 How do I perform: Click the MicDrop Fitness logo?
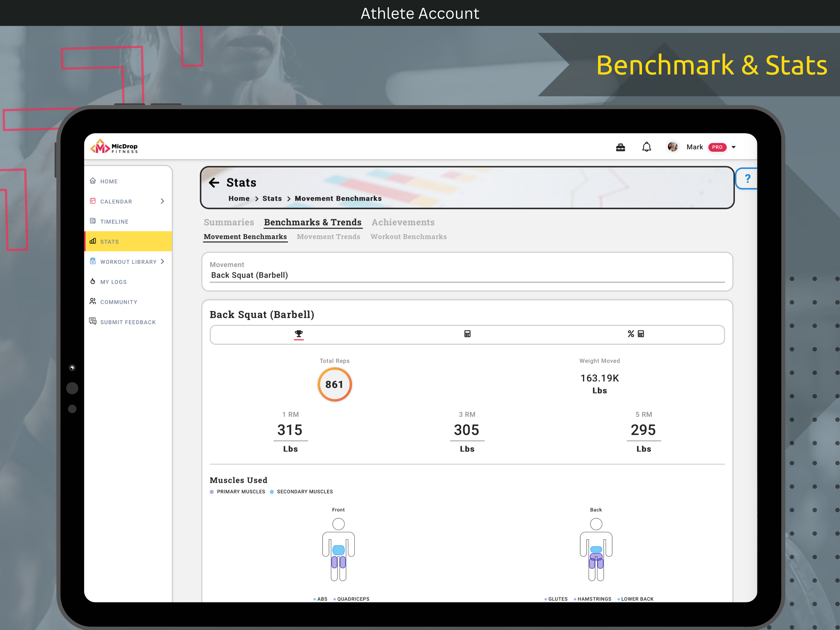click(113, 147)
